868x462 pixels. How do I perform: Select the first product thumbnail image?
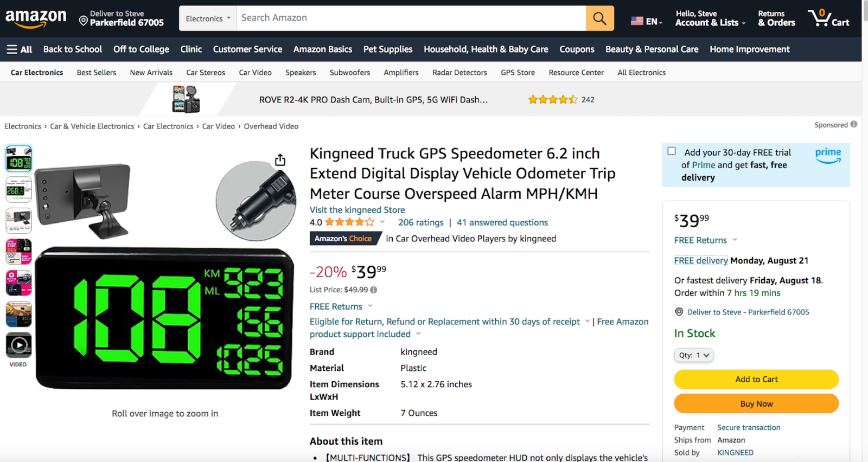click(18, 159)
